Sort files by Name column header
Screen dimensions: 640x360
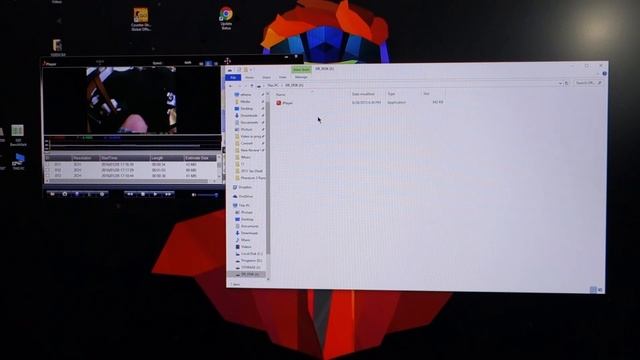click(281, 94)
